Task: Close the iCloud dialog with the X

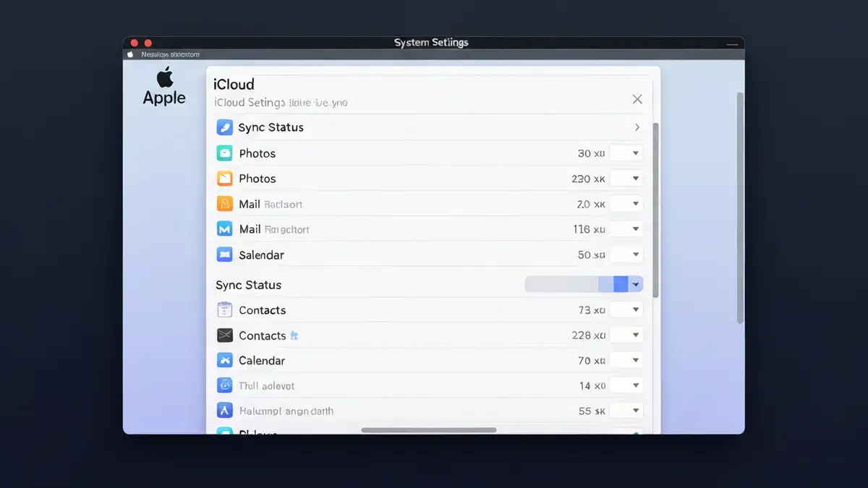Action: point(637,99)
